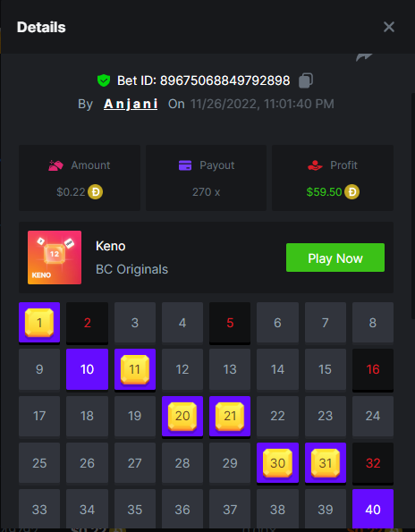Image resolution: width=415 pixels, height=532 pixels.
Task: Click the purple Payout card icon
Action: tap(185, 165)
